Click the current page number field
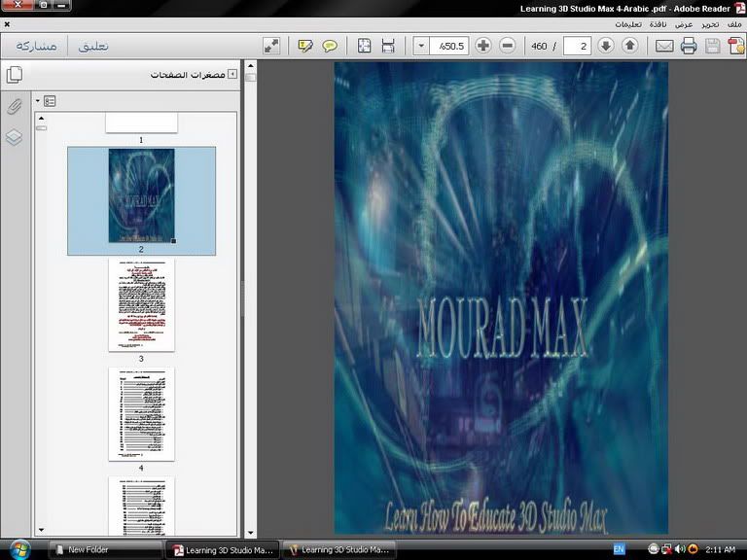This screenshot has height=560, width=747. tap(577, 46)
